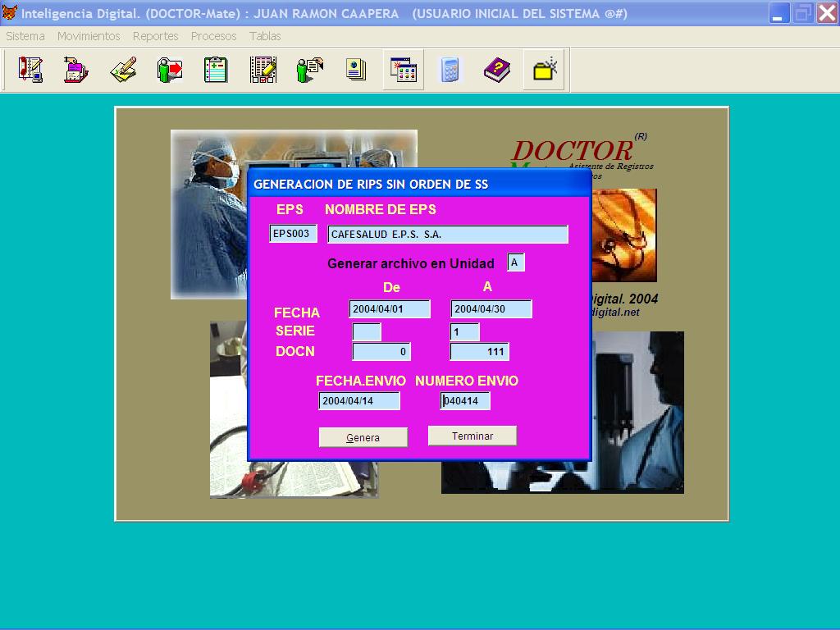The image size is (840, 630).
Task: Click the start date field 2004/04/01
Action: 390,309
